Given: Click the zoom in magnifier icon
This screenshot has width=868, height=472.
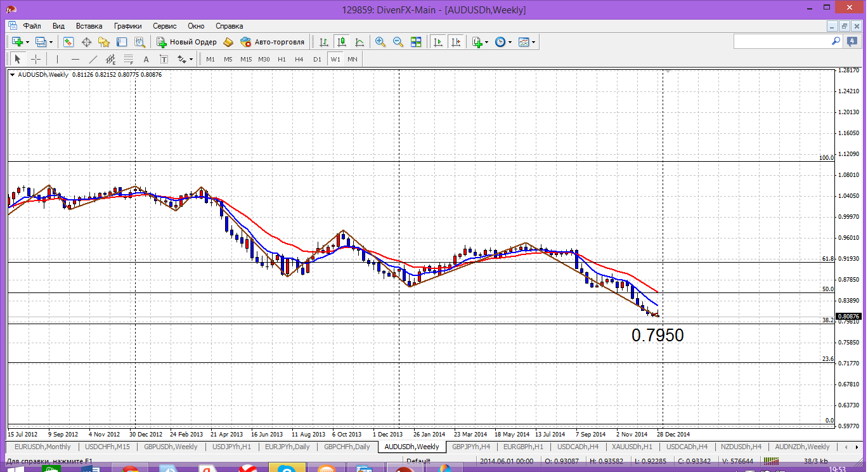Looking at the screenshot, I should point(380,42).
